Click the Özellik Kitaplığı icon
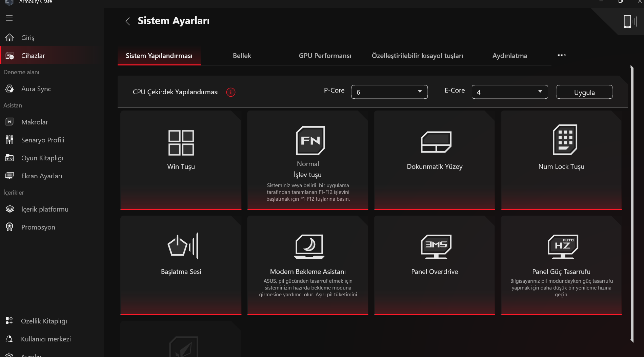The height and width of the screenshot is (357, 644). pyautogui.click(x=9, y=321)
